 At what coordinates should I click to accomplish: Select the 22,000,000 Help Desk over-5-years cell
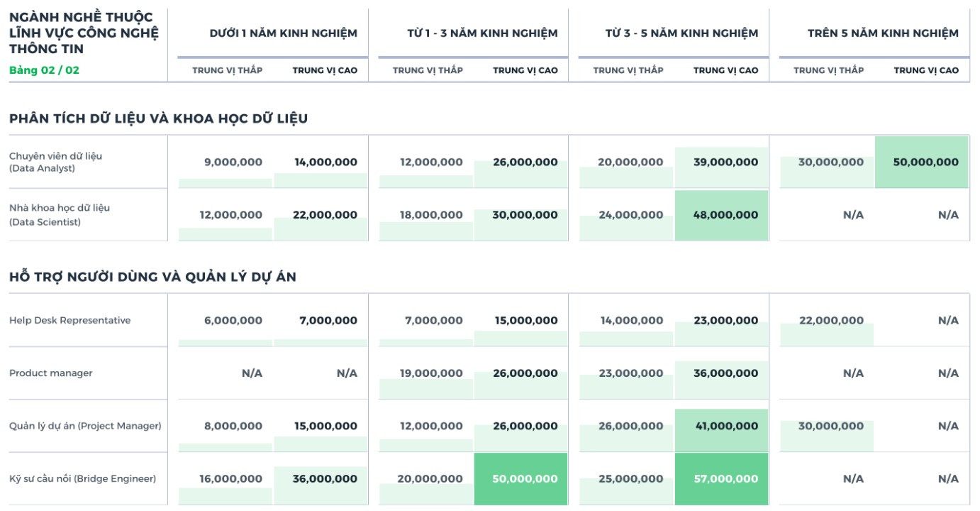pyautogui.click(x=831, y=321)
